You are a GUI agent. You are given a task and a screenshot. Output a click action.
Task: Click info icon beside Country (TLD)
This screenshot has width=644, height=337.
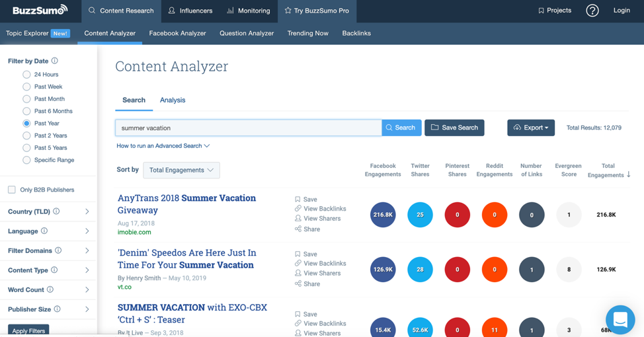56,211
